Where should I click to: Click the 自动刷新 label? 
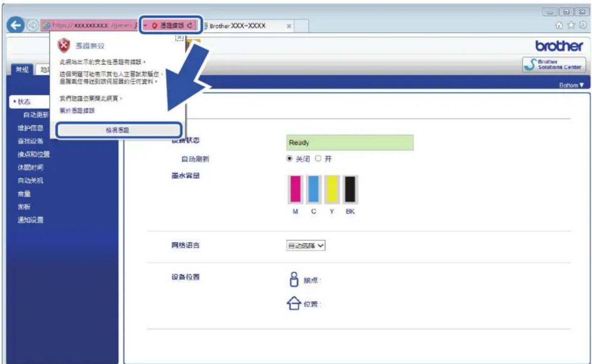coord(195,159)
